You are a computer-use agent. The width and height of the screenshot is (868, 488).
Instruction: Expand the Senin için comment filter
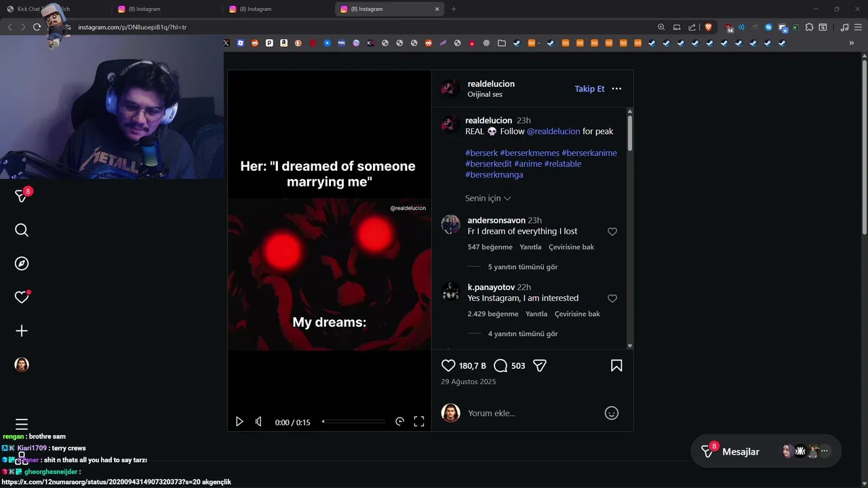point(488,198)
